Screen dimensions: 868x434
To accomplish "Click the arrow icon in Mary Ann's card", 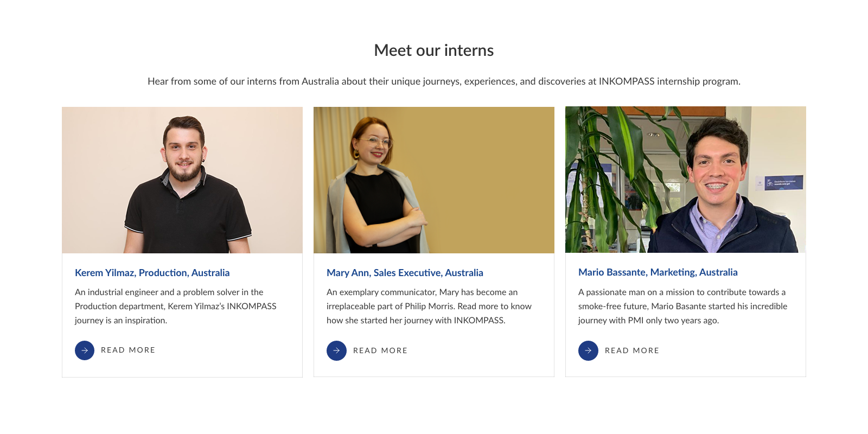I will point(336,351).
